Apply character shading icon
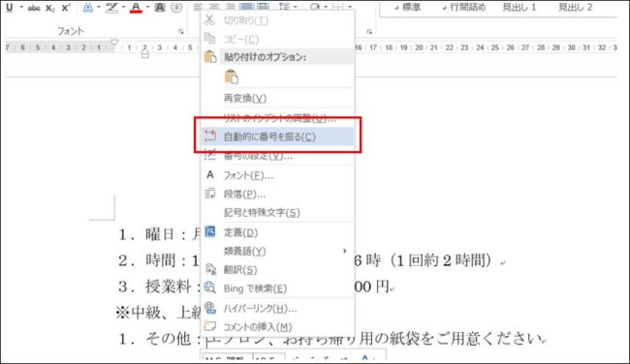630x364 pixels. pos(160,7)
